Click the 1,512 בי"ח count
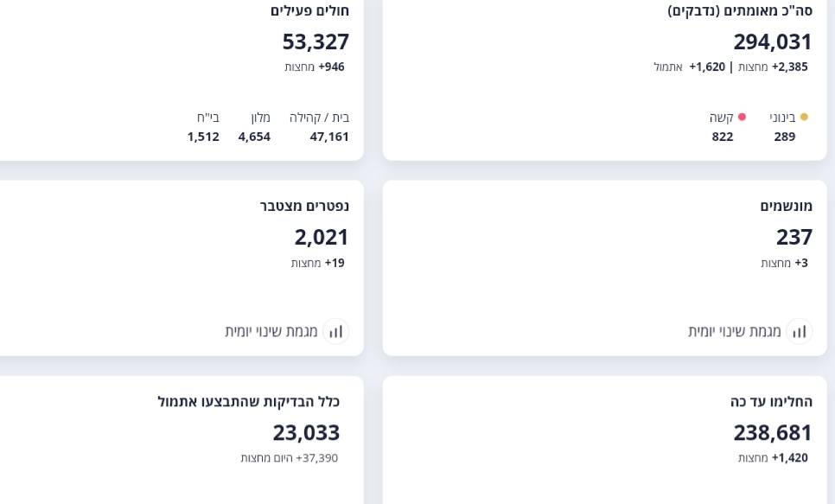Image resolution: width=835 pixels, height=504 pixels. tap(203, 136)
